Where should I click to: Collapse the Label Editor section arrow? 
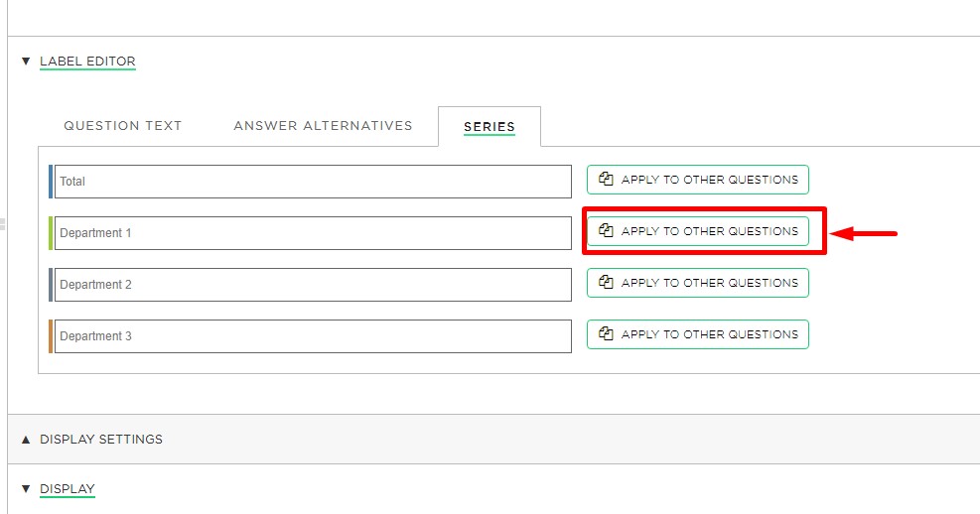(x=26, y=62)
